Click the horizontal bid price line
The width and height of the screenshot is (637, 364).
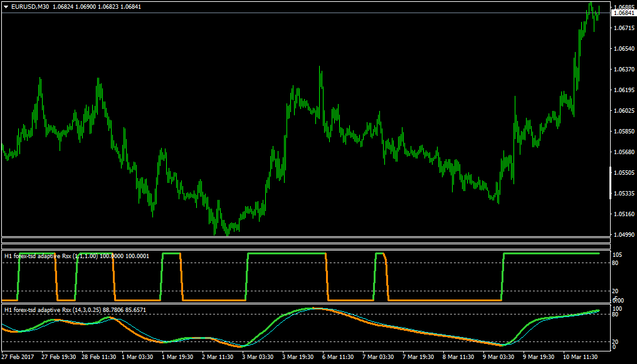306,13
